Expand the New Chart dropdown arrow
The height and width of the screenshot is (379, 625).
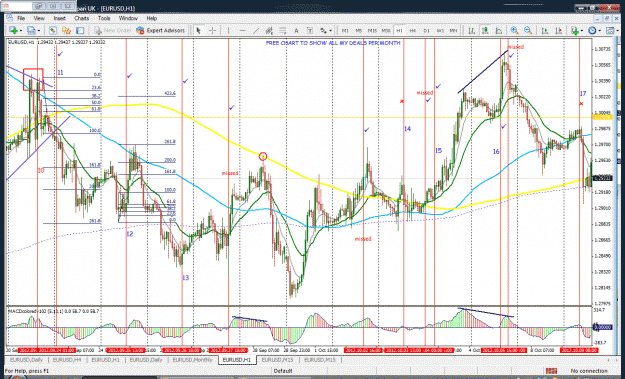click(x=20, y=31)
